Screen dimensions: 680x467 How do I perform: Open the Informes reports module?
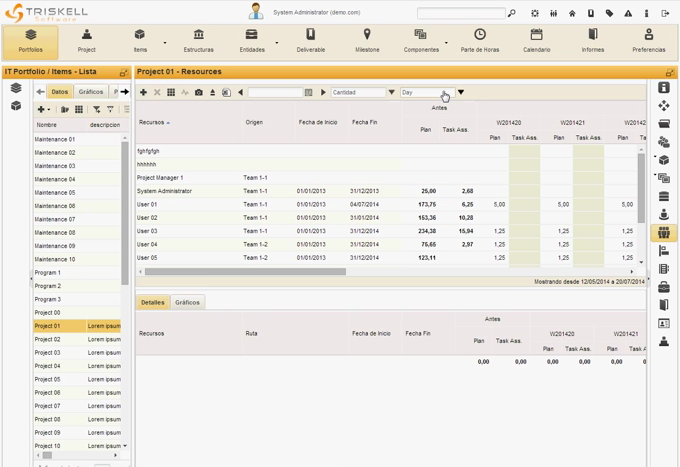pyautogui.click(x=593, y=42)
